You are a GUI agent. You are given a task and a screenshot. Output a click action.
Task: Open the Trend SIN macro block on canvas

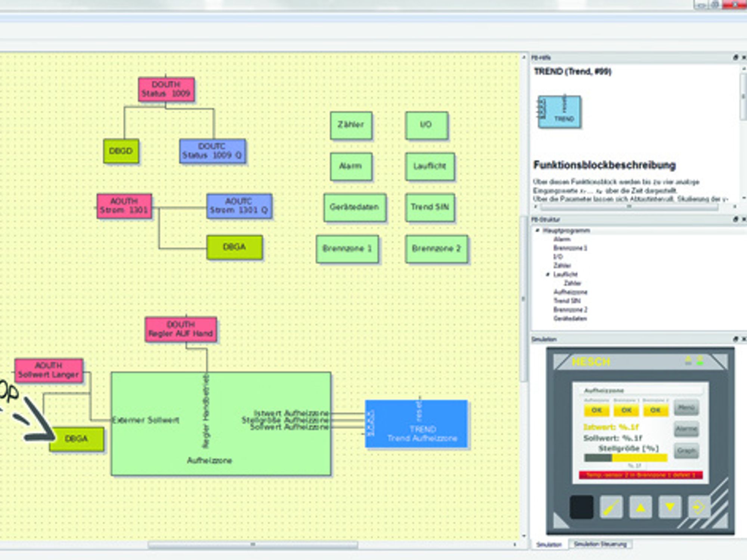(x=430, y=208)
